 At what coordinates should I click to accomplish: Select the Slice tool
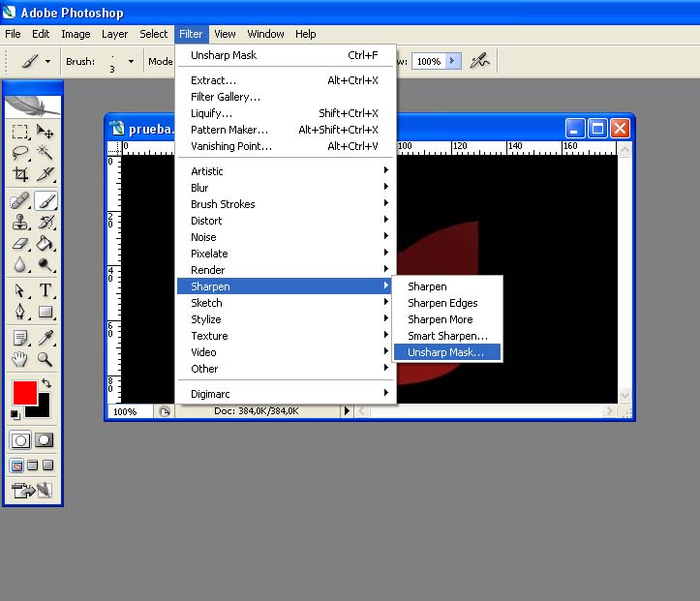click(x=46, y=173)
